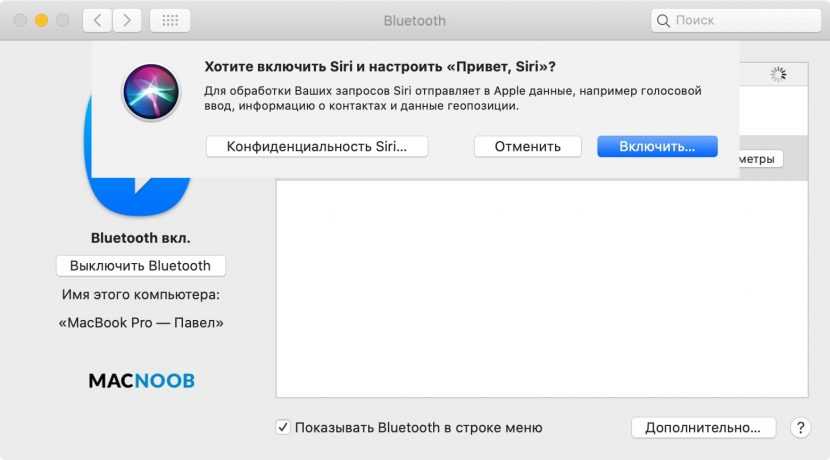Click the loading spinner above the device list

coord(778,74)
